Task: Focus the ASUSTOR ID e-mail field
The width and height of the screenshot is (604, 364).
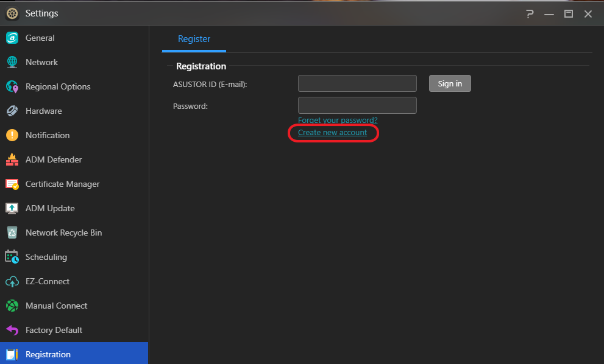Action: [357, 83]
